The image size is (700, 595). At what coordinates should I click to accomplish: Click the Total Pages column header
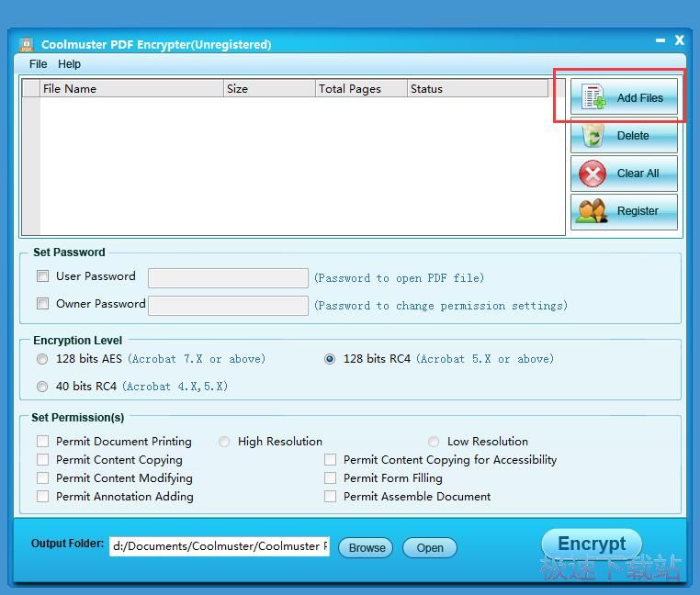tap(362, 89)
